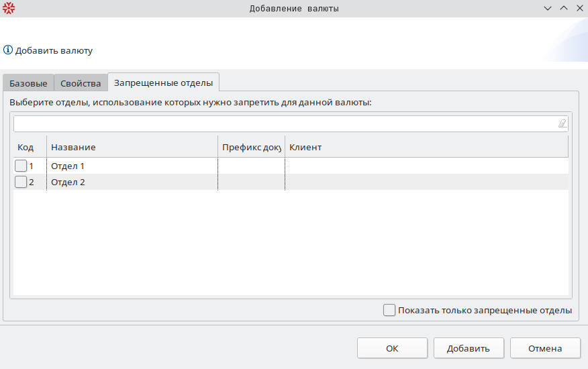
Task: Maximize the dialog using the up-arrow icon
Action: [564, 9]
